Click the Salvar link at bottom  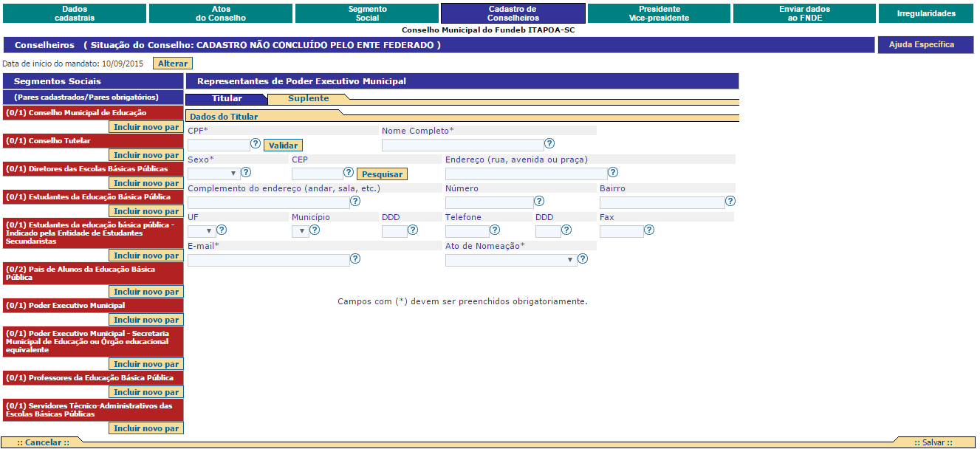pyautogui.click(x=933, y=442)
